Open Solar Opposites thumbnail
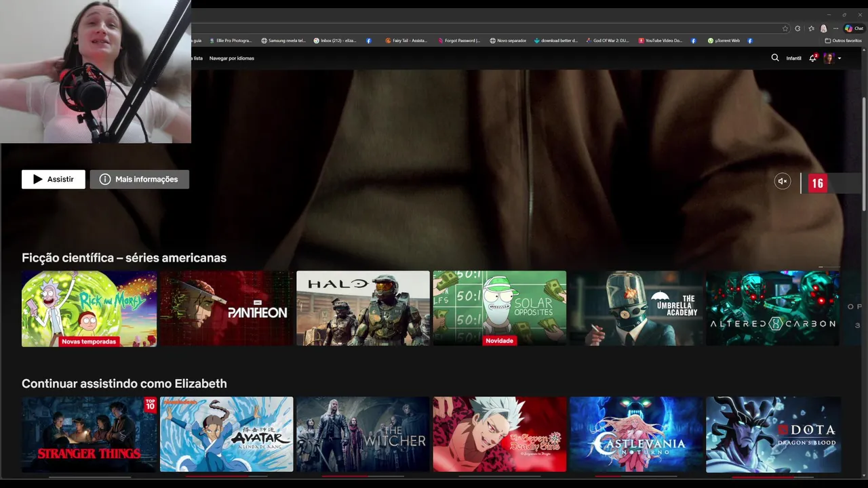 (x=500, y=308)
